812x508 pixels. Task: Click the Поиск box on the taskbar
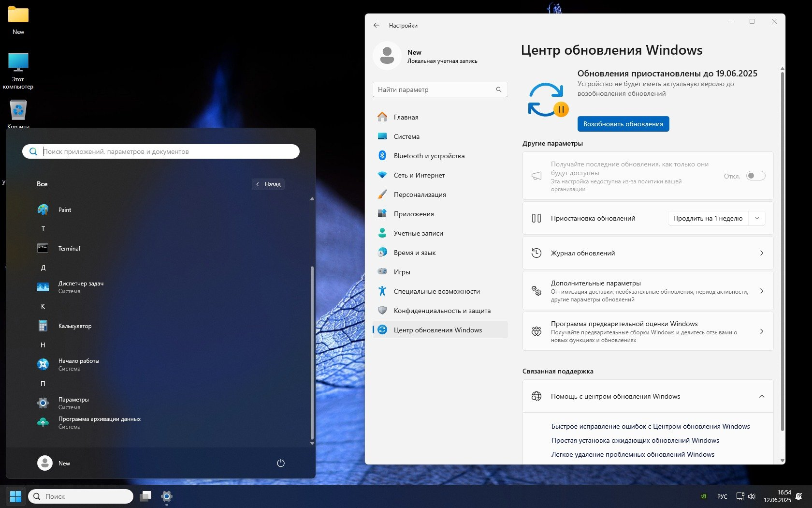click(80, 496)
